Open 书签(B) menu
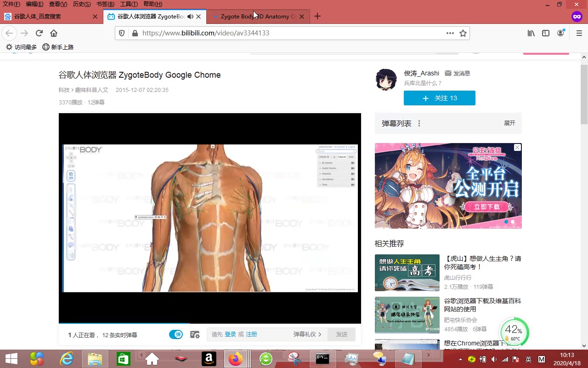This screenshot has height=368, width=588. [105, 4]
